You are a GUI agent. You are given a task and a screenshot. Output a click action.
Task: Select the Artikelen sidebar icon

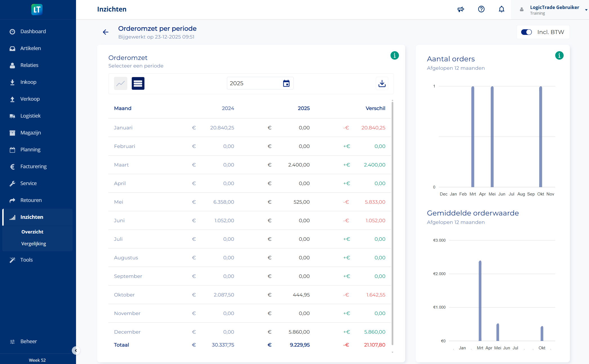pyautogui.click(x=12, y=48)
